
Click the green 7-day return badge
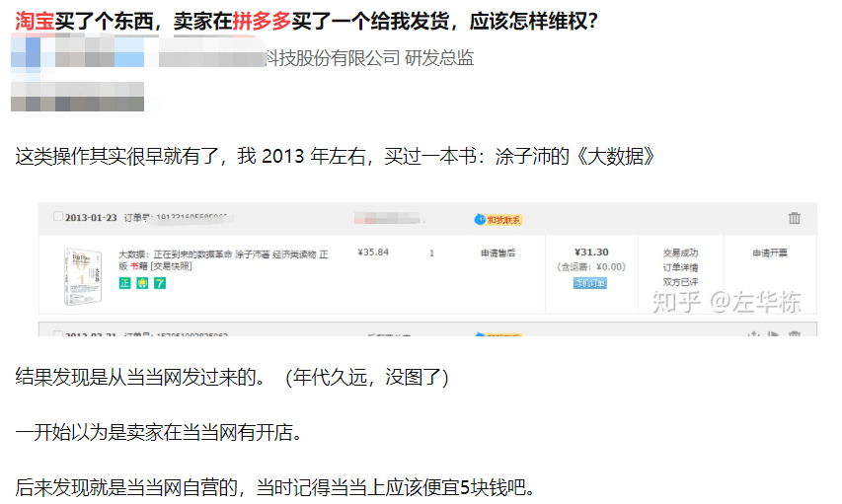point(160,283)
